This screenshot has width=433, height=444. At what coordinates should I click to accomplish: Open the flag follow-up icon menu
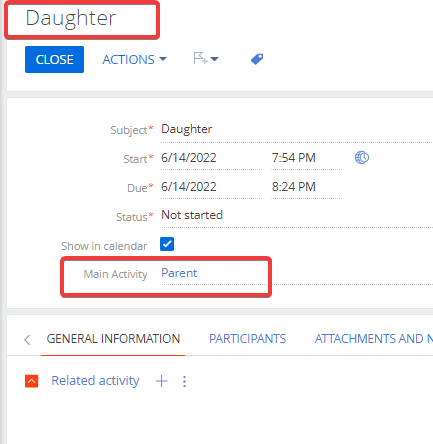click(206, 59)
